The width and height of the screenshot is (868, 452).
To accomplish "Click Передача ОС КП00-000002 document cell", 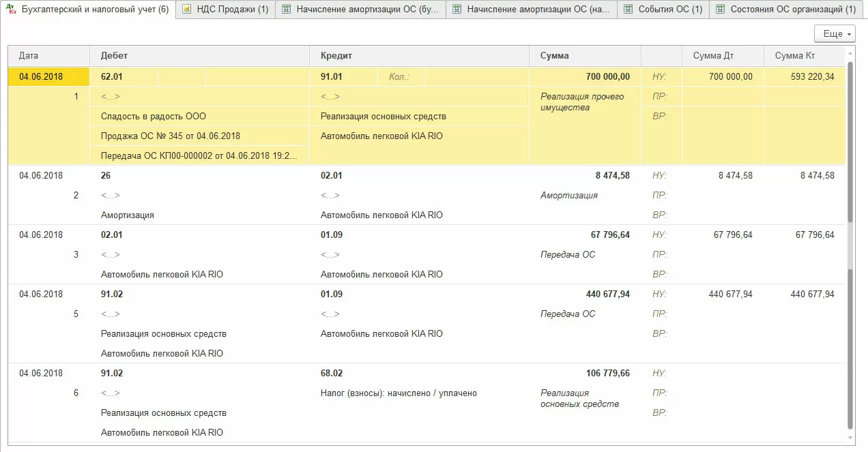I will point(199,156).
